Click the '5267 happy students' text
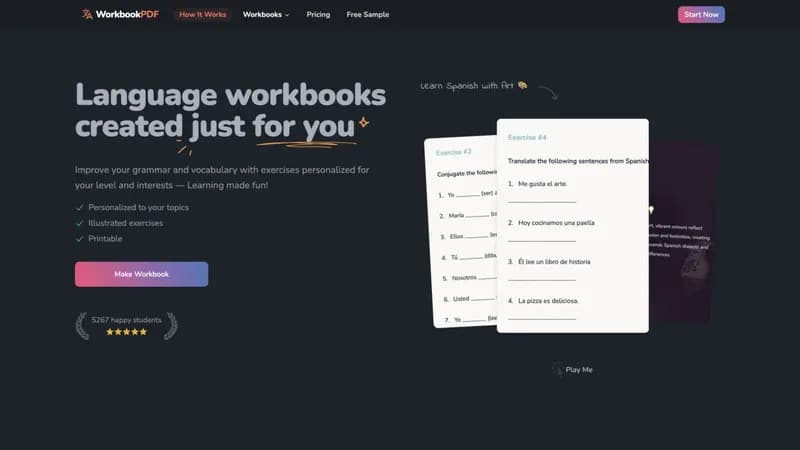The width and height of the screenshot is (800, 450). coord(127,320)
